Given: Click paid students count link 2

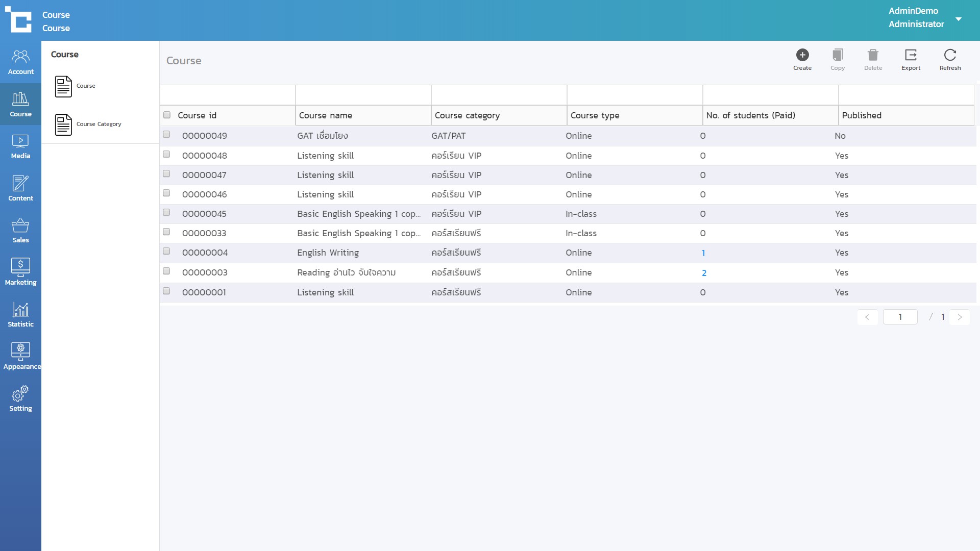Looking at the screenshot, I should pyautogui.click(x=704, y=273).
